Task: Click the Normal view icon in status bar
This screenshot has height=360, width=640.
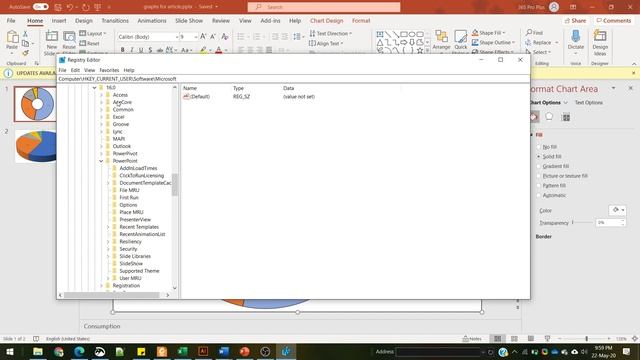Action: (498, 338)
